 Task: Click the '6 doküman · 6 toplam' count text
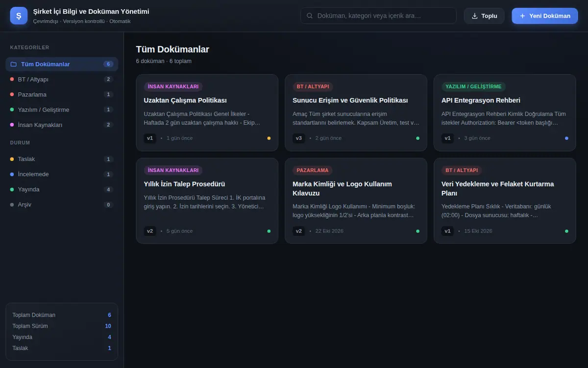click(164, 61)
